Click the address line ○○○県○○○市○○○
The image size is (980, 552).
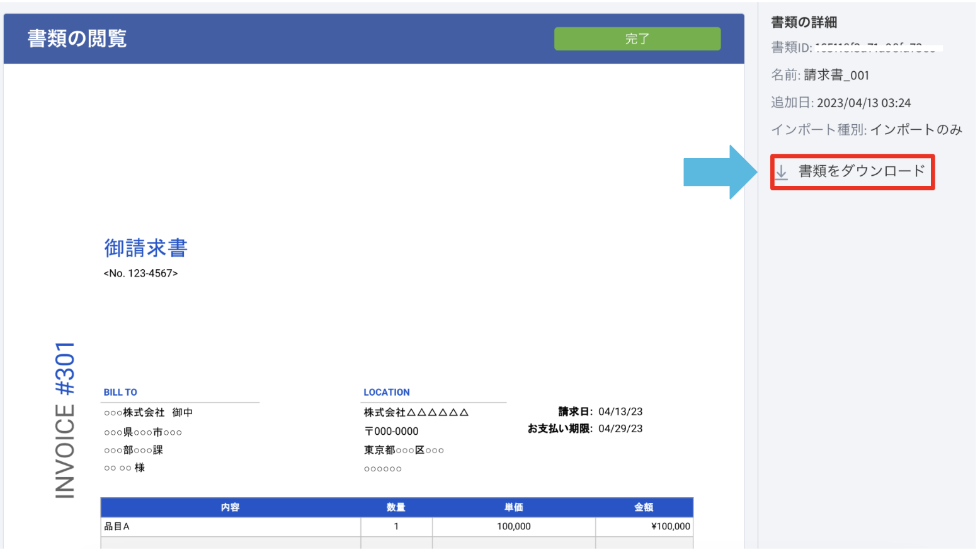[143, 432]
